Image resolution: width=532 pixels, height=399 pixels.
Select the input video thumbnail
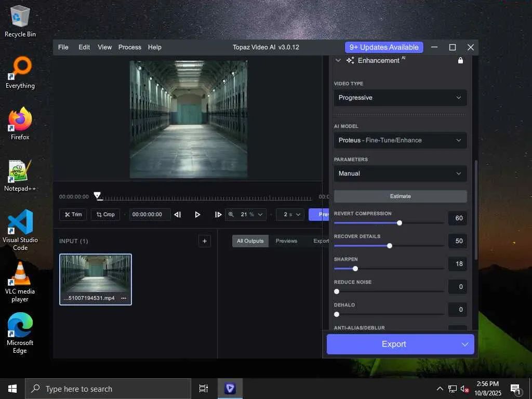click(x=95, y=274)
